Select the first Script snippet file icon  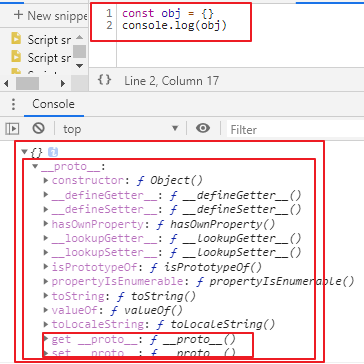pos(16,39)
